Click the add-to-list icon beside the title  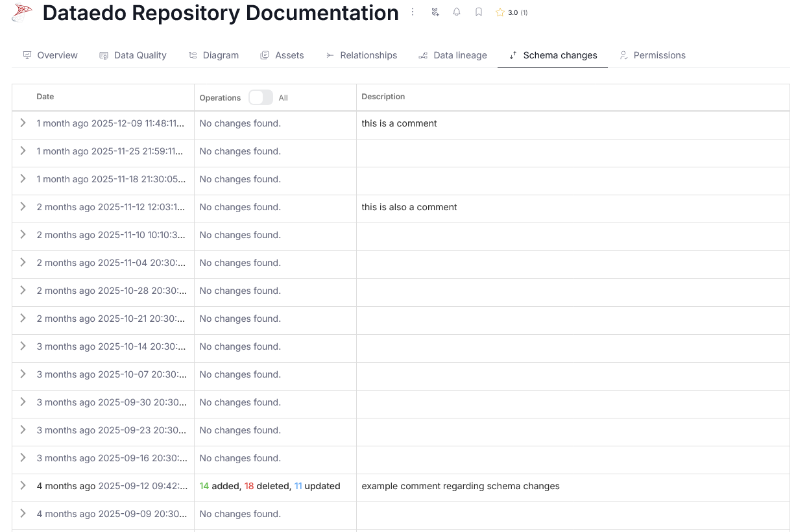click(x=435, y=12)
